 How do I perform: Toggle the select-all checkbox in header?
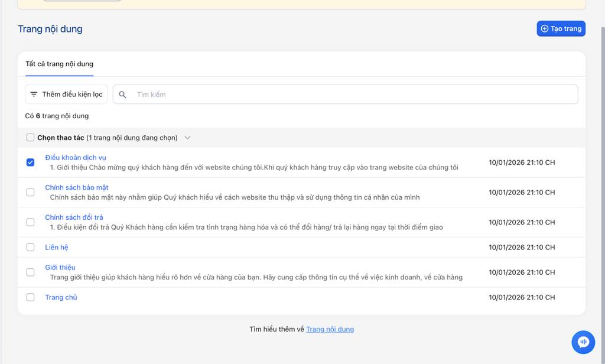[30, 138]
